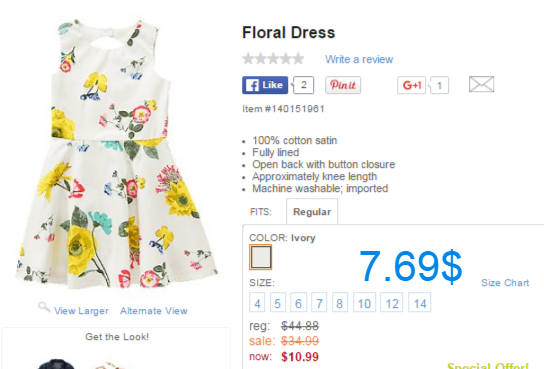544x369 pixels.
Task: Email this item with the envelope icon
Action: [481, 84]
